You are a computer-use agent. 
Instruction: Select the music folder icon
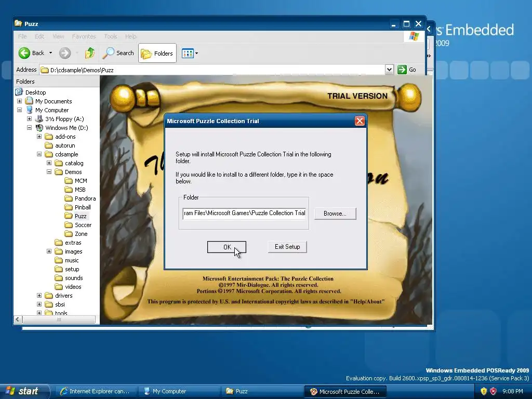59,260
